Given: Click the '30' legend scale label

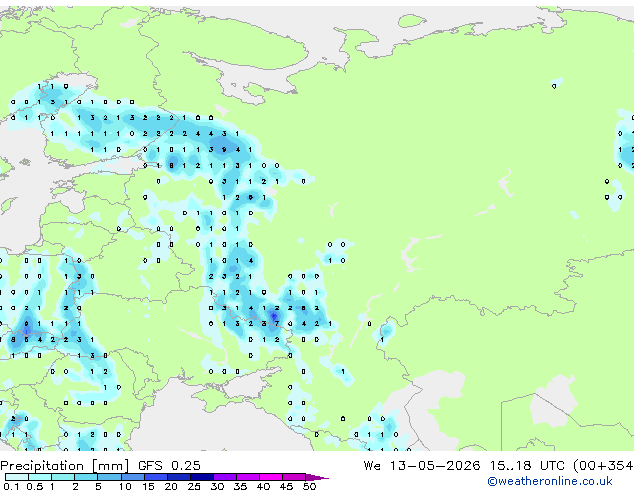Looking at the screenshot, I should [x=217, y=486].
